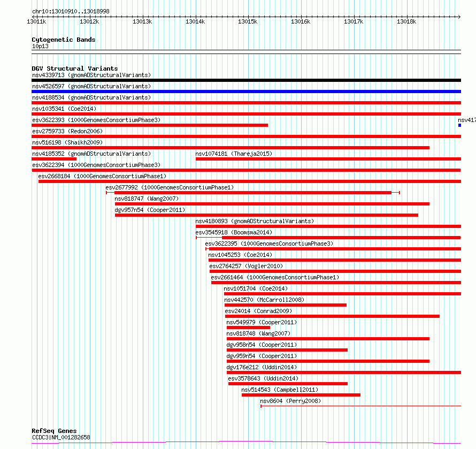Click the nsv4339713 gnomAD variant label
Screen dimensions: 476x449
pos(91,75)
